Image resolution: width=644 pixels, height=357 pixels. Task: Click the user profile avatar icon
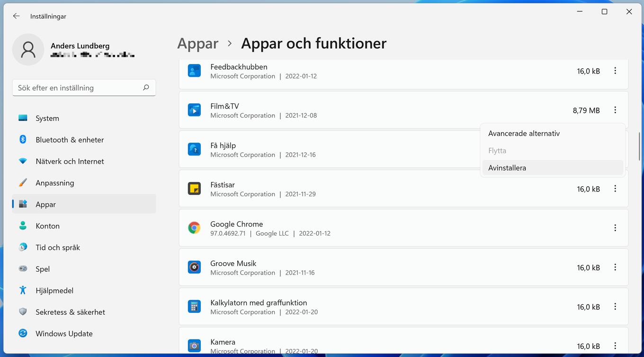[x=28, y=49]
